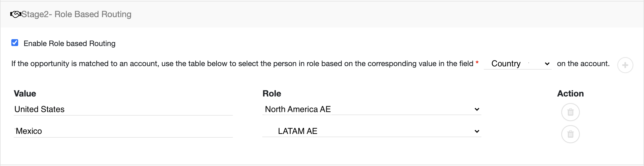Click chevron arrow of LATAM AE dropdown
The width and height of the screenshot is (644, 166).
[477, 131]
